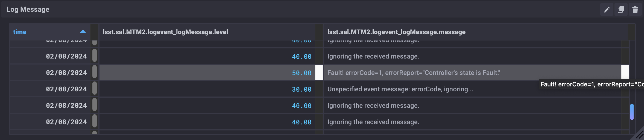The image size is (644, 140).
Task: Click the divider right of message header
Action: 631,32
